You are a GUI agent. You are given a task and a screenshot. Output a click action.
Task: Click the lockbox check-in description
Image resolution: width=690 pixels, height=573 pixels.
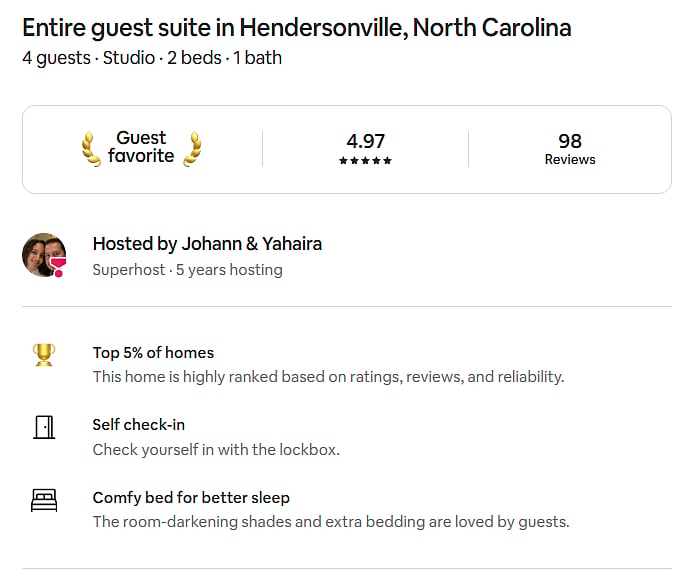point(216,450)
